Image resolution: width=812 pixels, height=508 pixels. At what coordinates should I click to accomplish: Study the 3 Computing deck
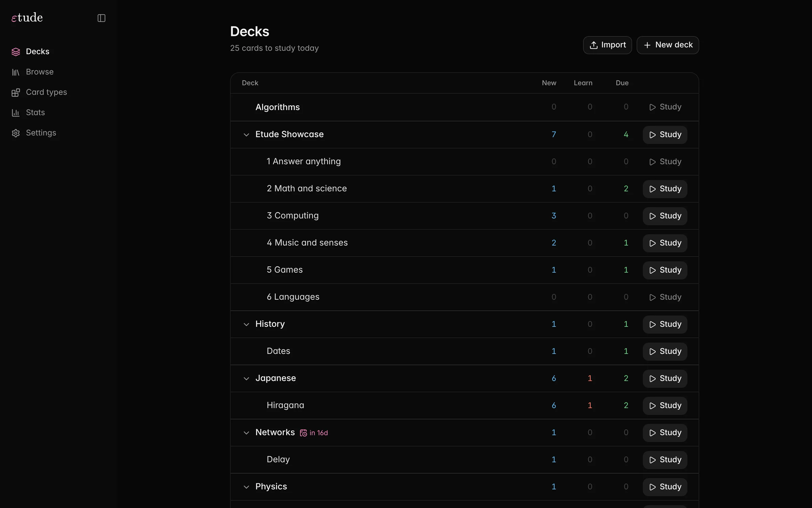[x=665, y=216]
